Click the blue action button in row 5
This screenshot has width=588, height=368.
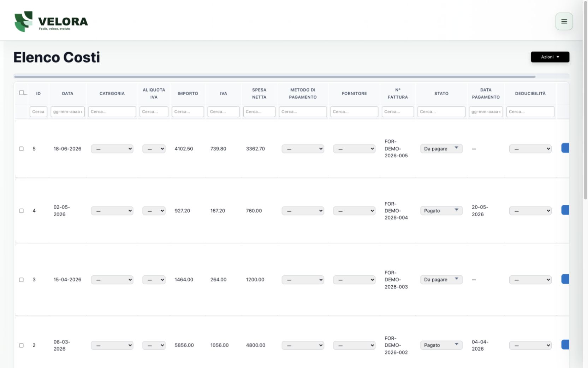coord(565,148)
